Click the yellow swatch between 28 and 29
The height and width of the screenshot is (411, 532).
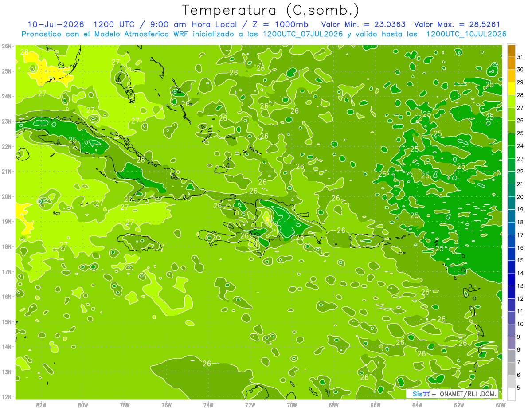pyautogui.click(x=511, y=89)
